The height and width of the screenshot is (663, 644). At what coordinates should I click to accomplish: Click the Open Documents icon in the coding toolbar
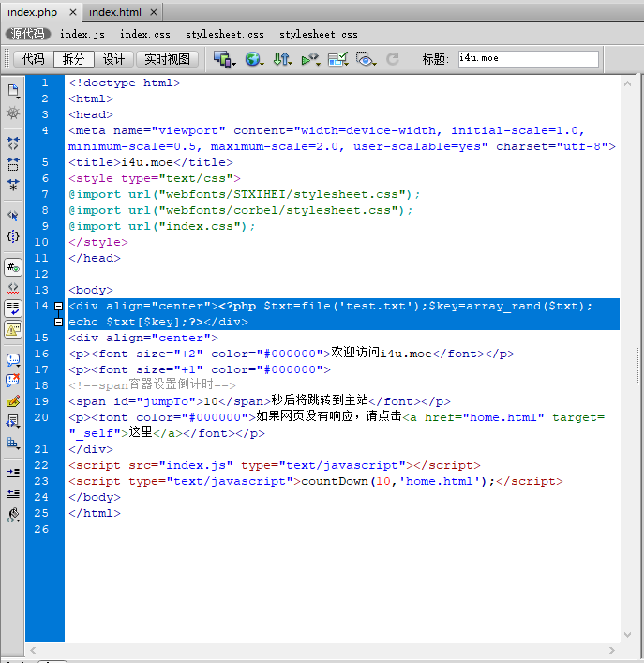point(13,91)
